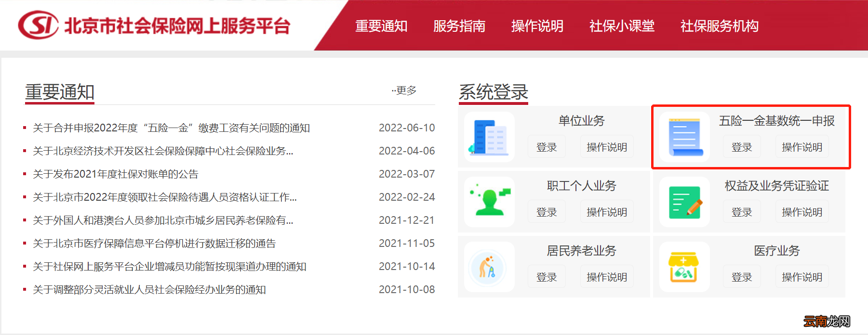Click the 居民养老业务 elderly person icon
The width and height of the screenshot is (868, 335).
point(489,267)
